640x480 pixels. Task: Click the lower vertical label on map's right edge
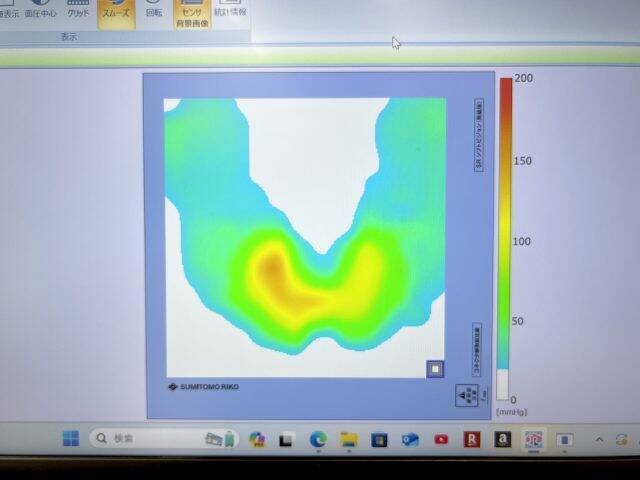coord(478,348)
